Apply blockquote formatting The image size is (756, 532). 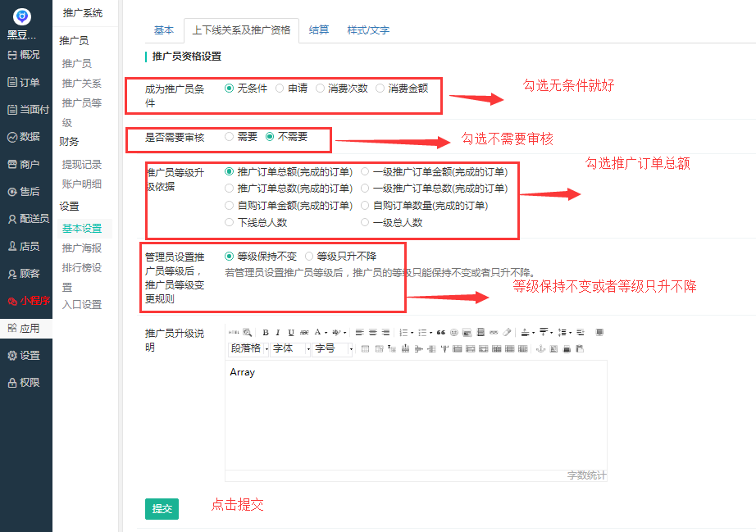point(440,333)
